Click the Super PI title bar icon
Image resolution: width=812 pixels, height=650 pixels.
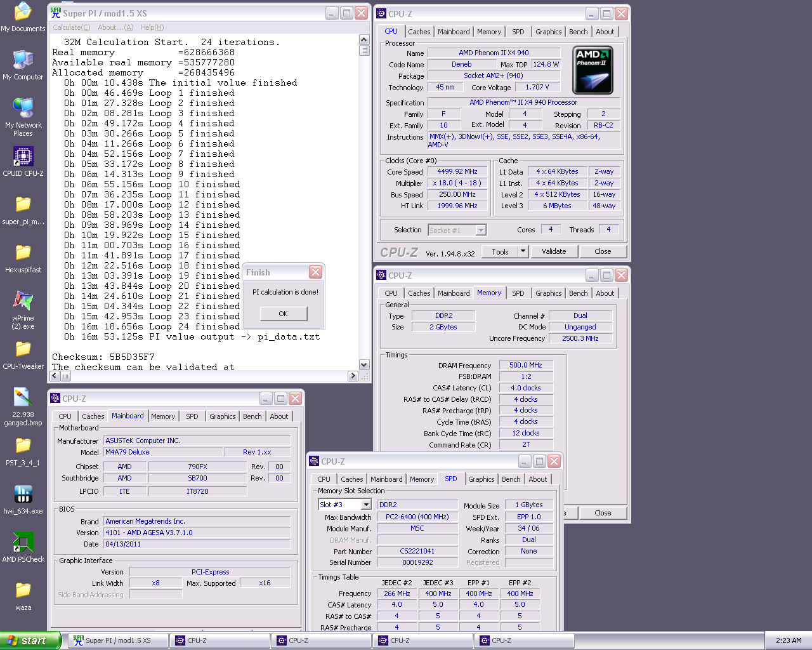[x=56, y=13]
